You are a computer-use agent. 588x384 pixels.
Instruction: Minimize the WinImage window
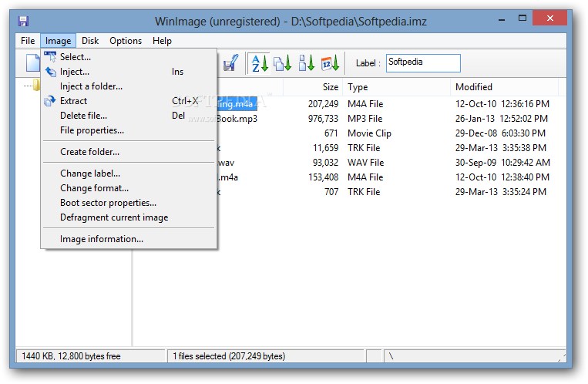click(502, 19)
